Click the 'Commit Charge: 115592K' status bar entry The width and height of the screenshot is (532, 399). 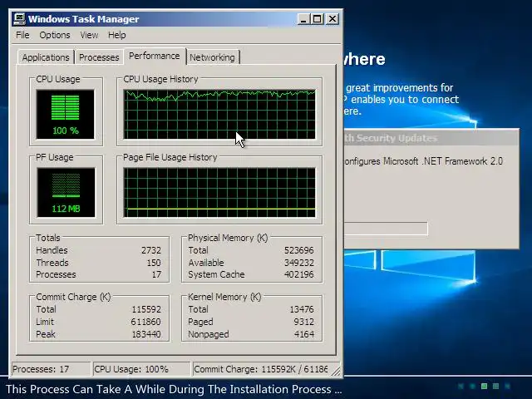260,369
